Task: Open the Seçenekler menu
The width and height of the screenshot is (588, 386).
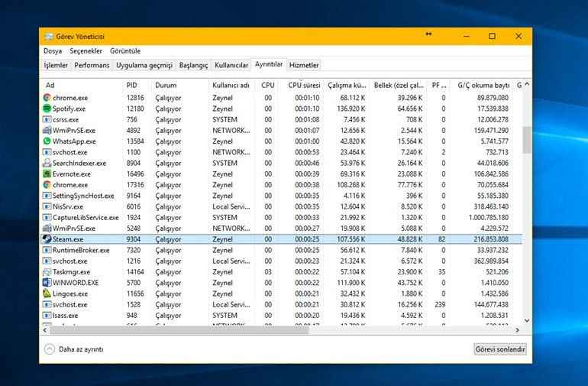Action: click(86, 51)
